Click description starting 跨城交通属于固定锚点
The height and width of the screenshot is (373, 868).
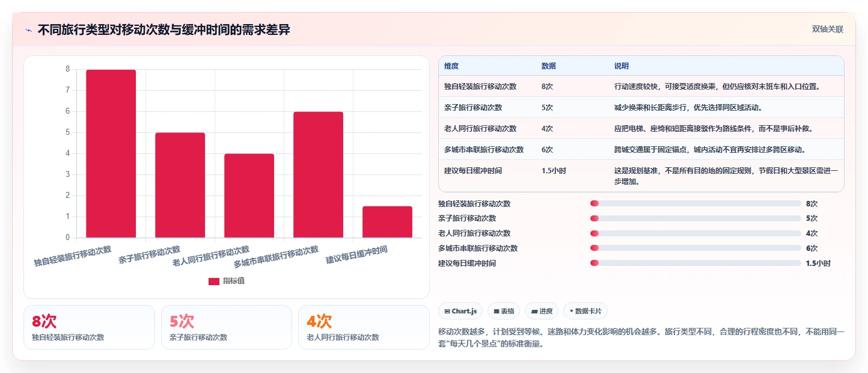click(x=710, y=149)
